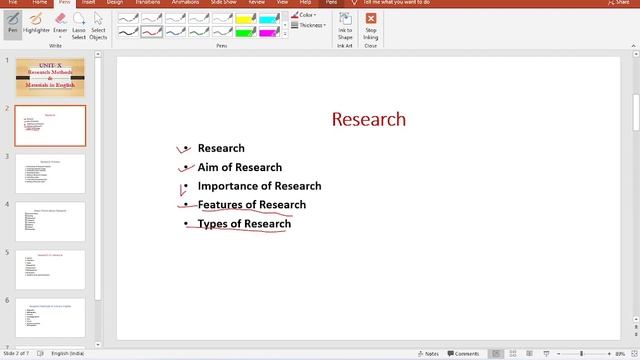Click the bullet Features of Research
640x360 pixels.
click(251, 205)
